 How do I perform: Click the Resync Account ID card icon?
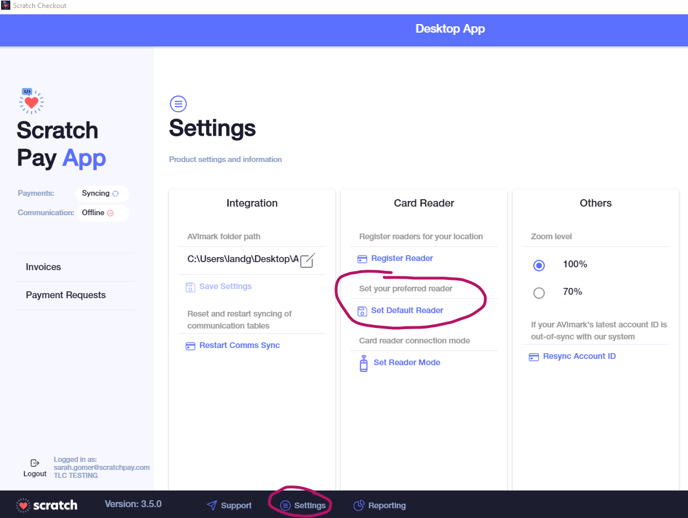tap(534, 357)
